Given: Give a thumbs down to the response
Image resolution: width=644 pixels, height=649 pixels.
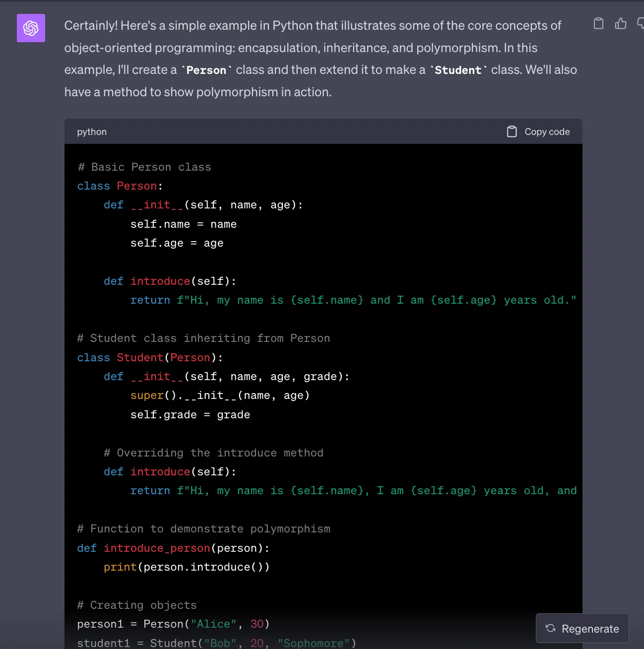Looking at the screenshot, I should [641, 23].
